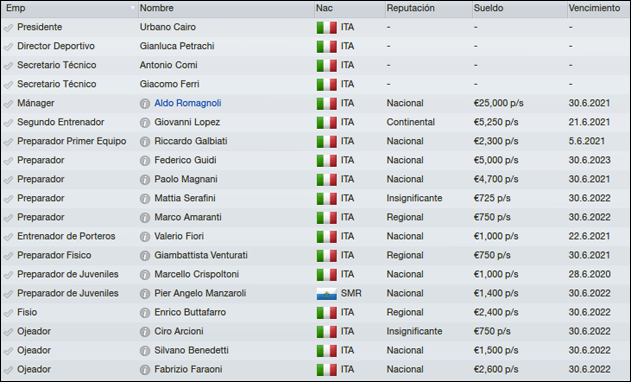This screenshot has height=382, width=631.
Task: Click info icon beside Giovanni Lopez
Action: tap(144, 122)
